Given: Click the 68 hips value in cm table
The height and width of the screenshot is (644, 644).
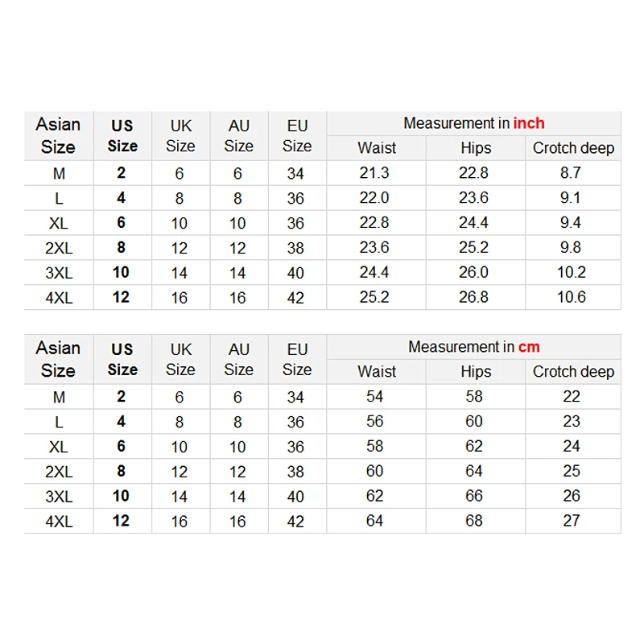Looking at the screenshot, I should (x=474, y=521).
